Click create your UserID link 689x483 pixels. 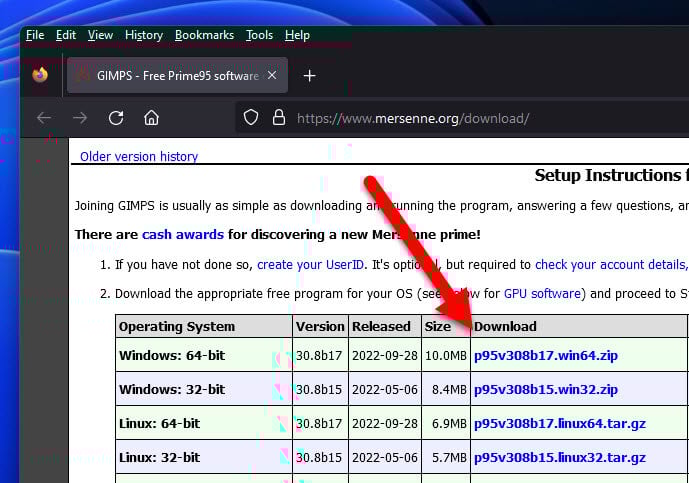pos(310,265)
